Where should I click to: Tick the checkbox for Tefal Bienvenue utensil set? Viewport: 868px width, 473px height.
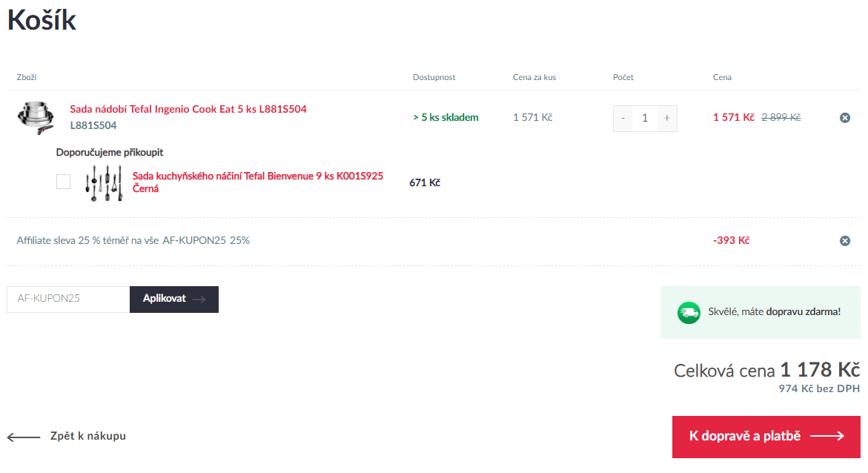click(63, 182)
